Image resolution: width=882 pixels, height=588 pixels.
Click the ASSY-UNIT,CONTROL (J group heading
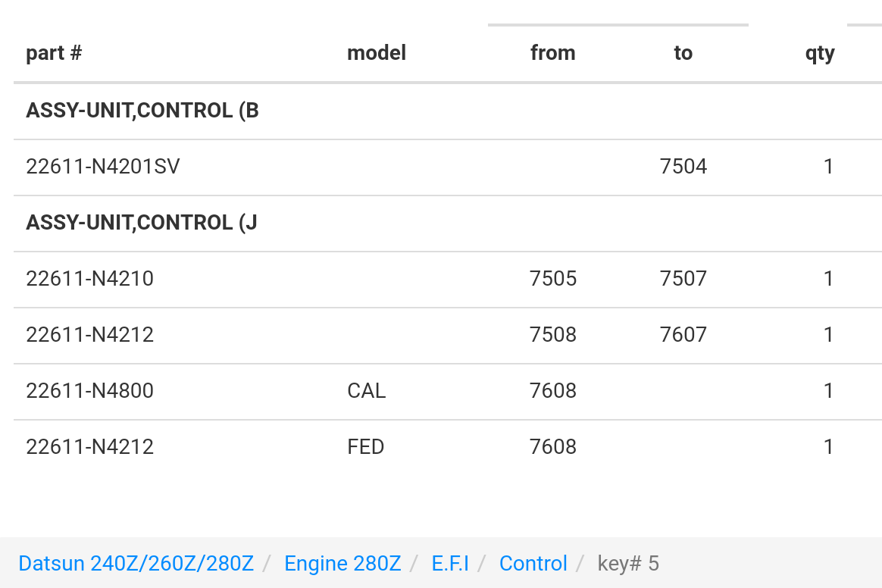142,222
